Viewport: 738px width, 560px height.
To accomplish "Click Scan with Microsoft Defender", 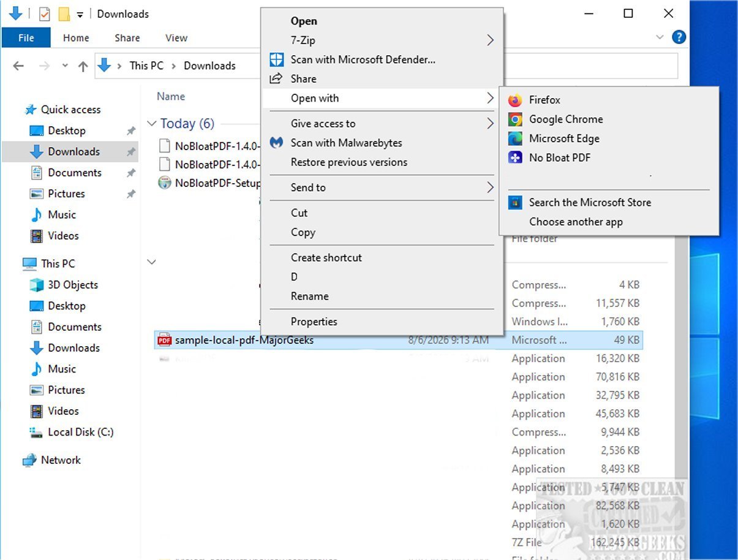I will (363, 59).
